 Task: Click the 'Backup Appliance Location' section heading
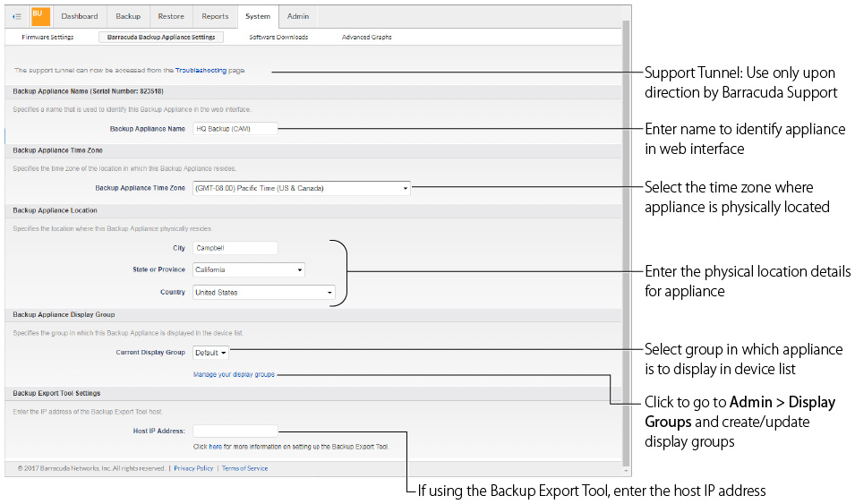coord(56,210)
